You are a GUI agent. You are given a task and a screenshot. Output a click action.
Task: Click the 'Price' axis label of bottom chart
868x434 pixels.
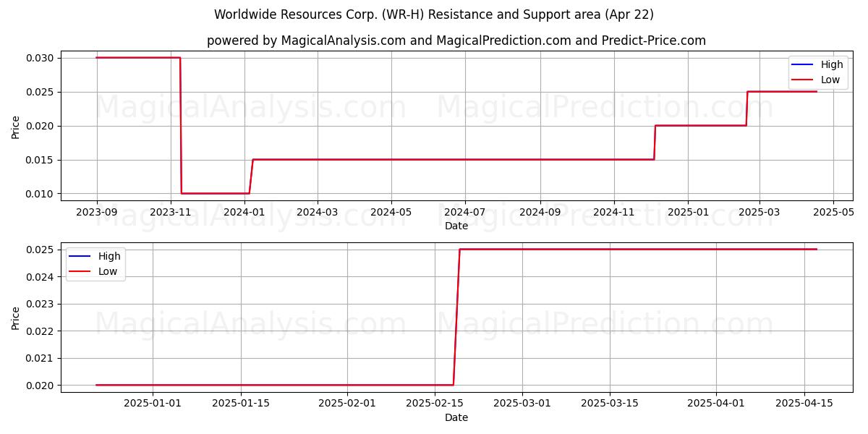coord(16,318)
